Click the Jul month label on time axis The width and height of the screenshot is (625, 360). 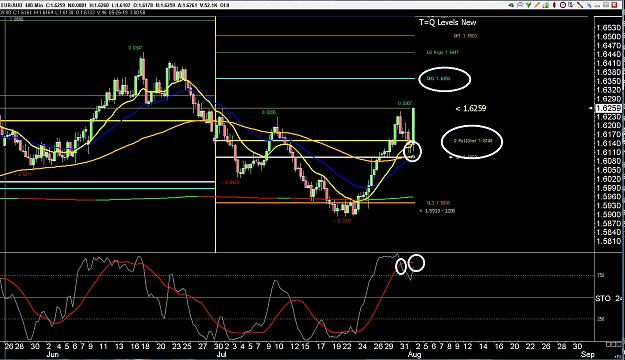click(x=221, y=354)
